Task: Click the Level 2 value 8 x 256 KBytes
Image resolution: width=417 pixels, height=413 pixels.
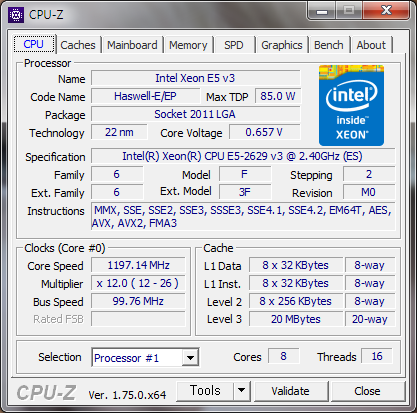Action: (296, 301)
